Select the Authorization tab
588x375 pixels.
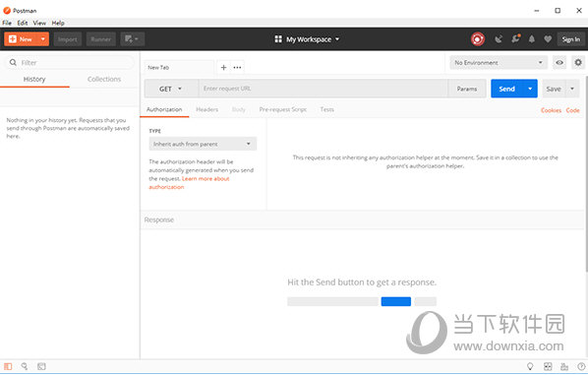[164, 109]
